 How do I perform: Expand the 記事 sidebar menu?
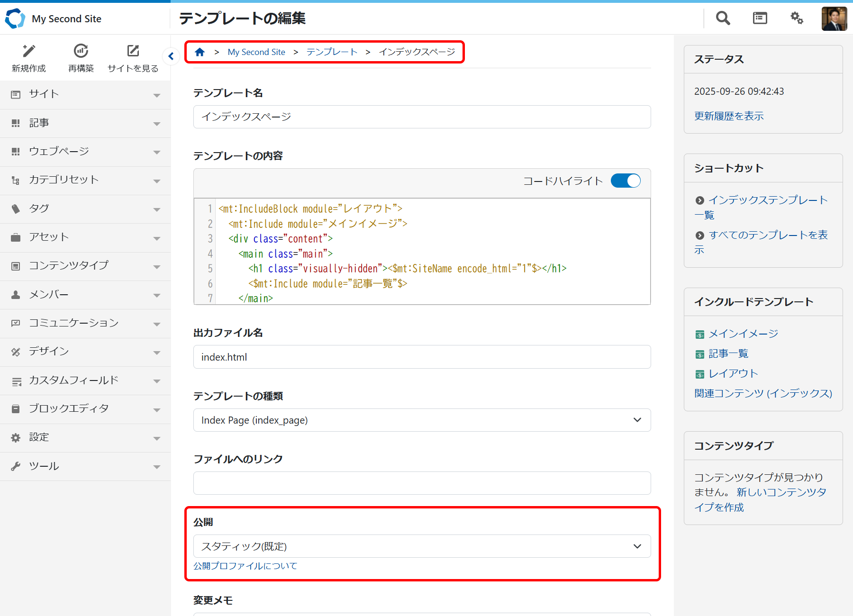point(85,123)
